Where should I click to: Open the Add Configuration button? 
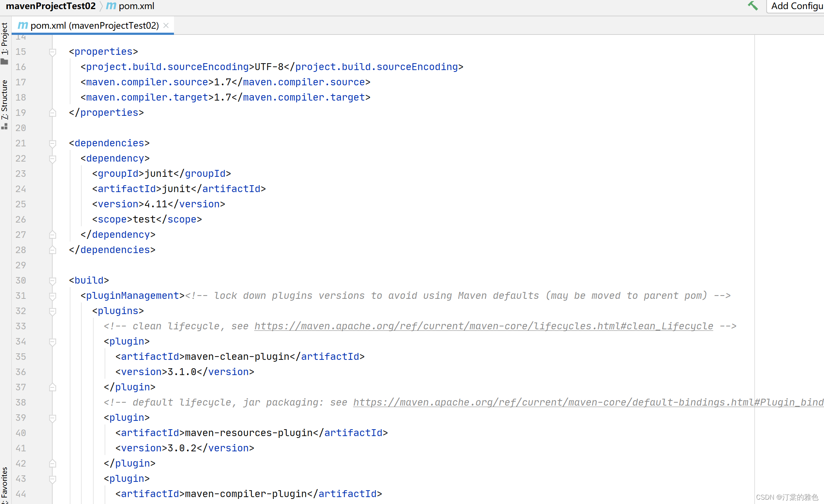coord(796,6)
